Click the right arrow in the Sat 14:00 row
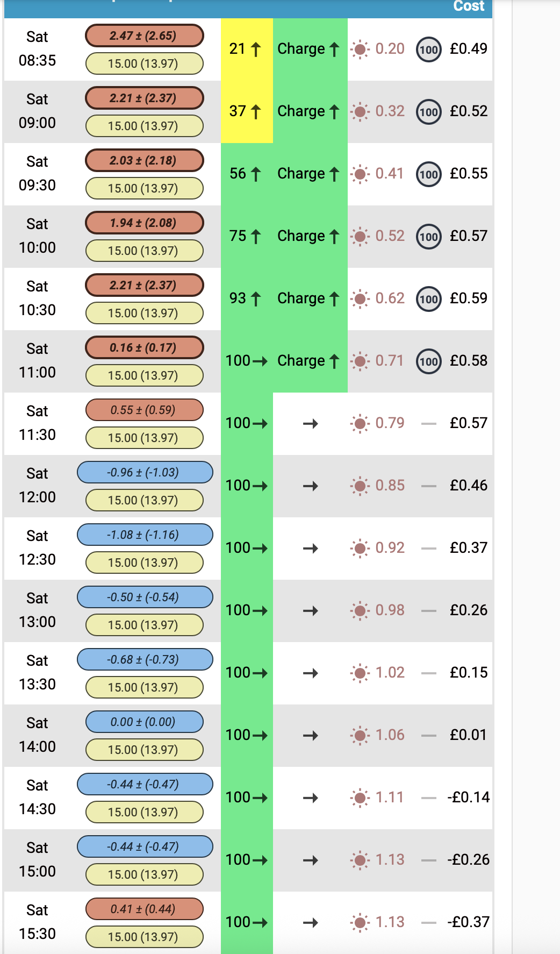The height and width of the screenshot is (954, 560). point(310,736)
